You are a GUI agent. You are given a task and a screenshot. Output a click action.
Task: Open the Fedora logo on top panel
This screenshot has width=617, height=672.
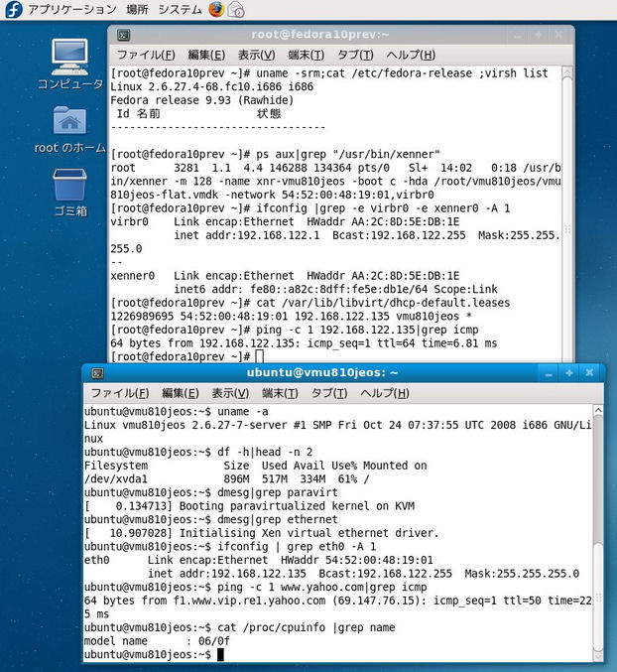pyautogui.click(x=13, y=9)
